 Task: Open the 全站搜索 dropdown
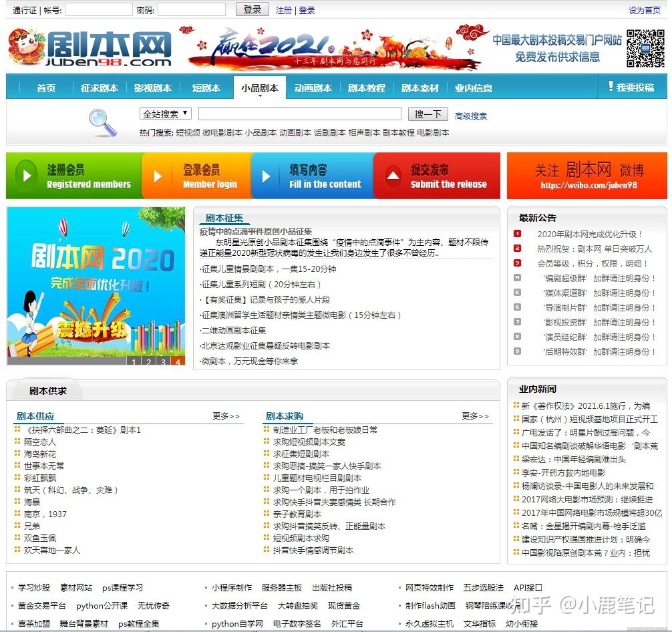click(x=164, y=113)
